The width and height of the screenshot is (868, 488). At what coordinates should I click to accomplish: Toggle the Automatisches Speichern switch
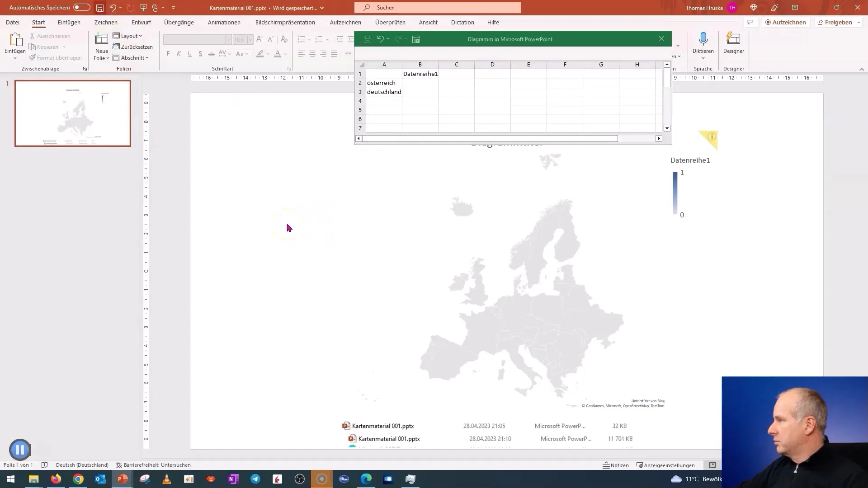click(x=82, y=8)
